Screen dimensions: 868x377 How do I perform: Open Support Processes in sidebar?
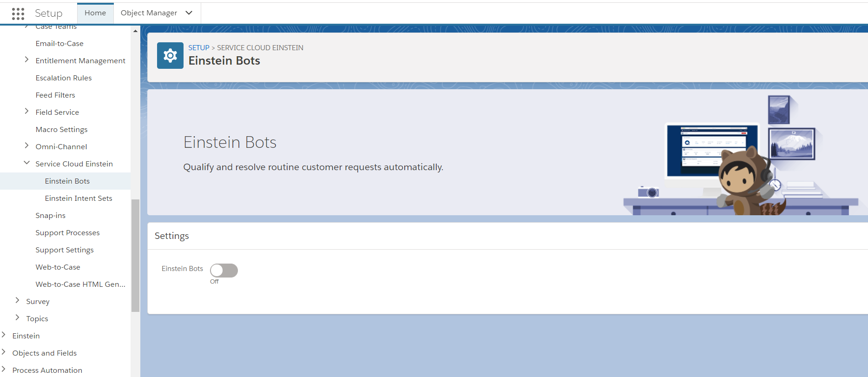coord(67,232)
